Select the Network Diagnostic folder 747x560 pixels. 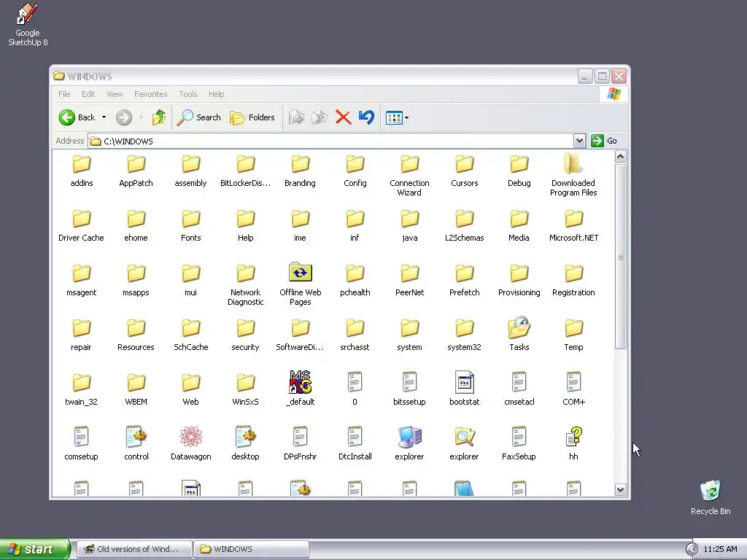coord(245,285)
